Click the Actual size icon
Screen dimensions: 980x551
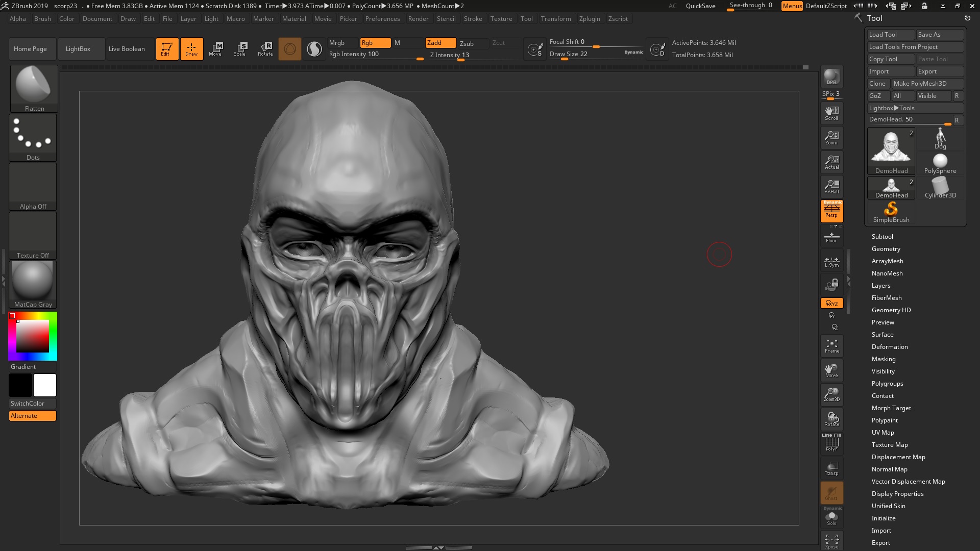click(831, 162)
